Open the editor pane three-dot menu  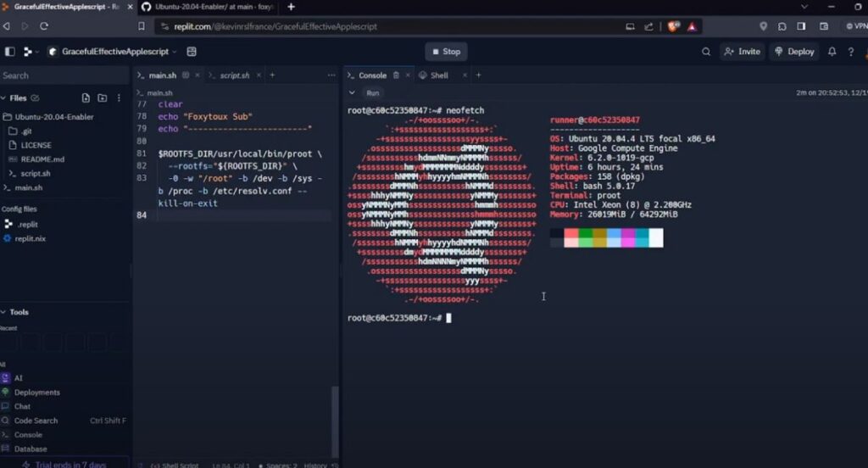tap(331, 75)
